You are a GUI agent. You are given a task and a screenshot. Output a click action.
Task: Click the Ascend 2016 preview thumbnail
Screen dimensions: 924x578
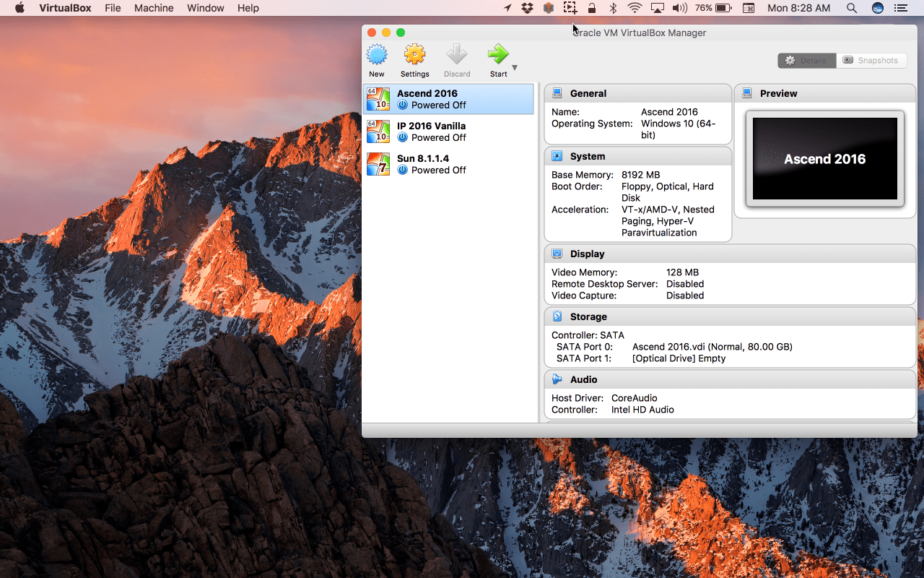[x=825, y=159]
